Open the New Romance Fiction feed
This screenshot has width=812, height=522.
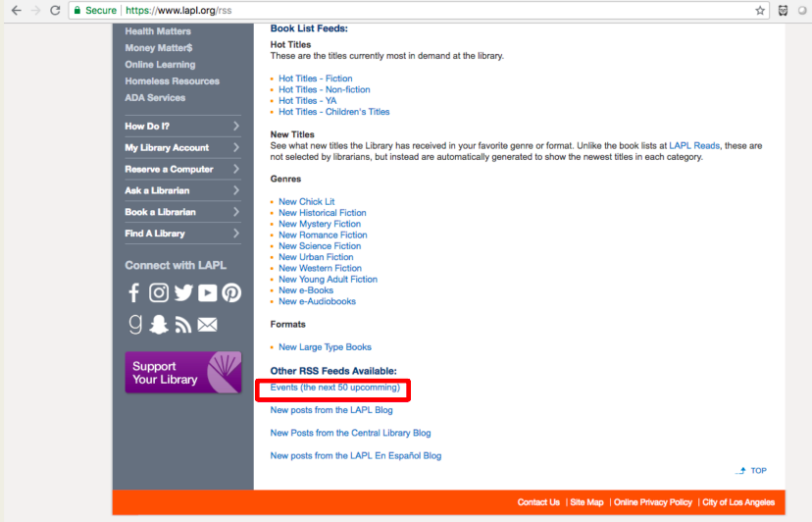(323, 235)
